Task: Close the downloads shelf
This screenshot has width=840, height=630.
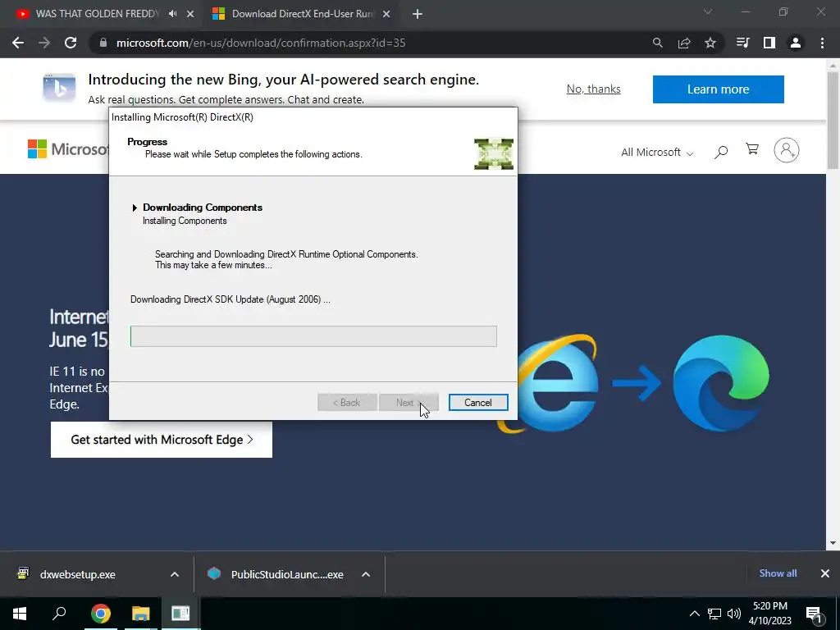Action: pyautogui.click(x=825, y=573)
